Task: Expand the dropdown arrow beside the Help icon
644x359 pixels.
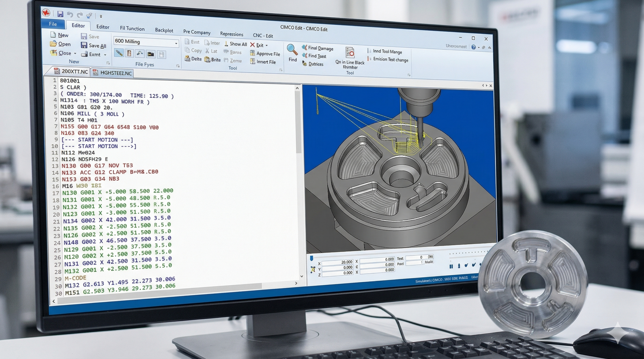Action: pyautogui.click(x=478, y=47)
